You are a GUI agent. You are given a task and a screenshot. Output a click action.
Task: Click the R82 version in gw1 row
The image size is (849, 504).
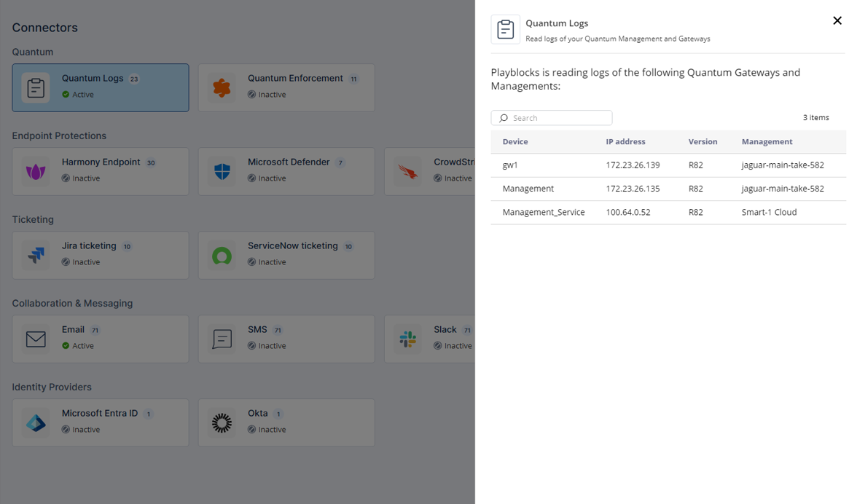click(696, 165)
